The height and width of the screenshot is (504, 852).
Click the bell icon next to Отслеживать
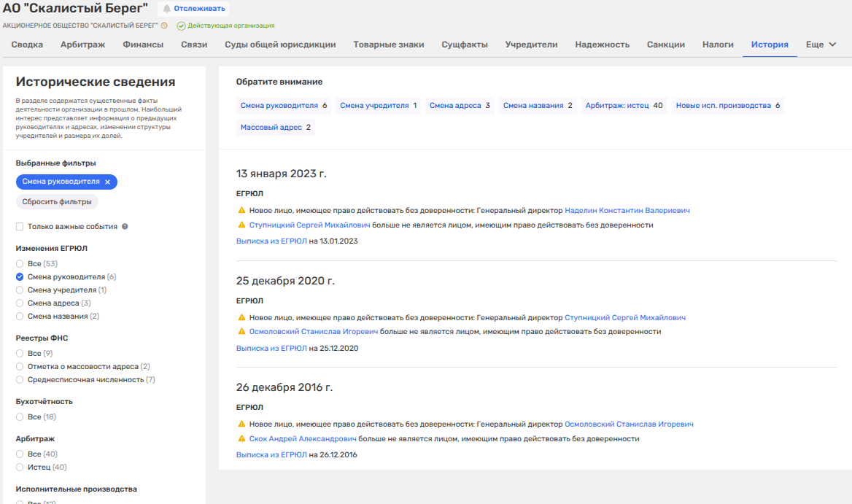pos(166,9)
